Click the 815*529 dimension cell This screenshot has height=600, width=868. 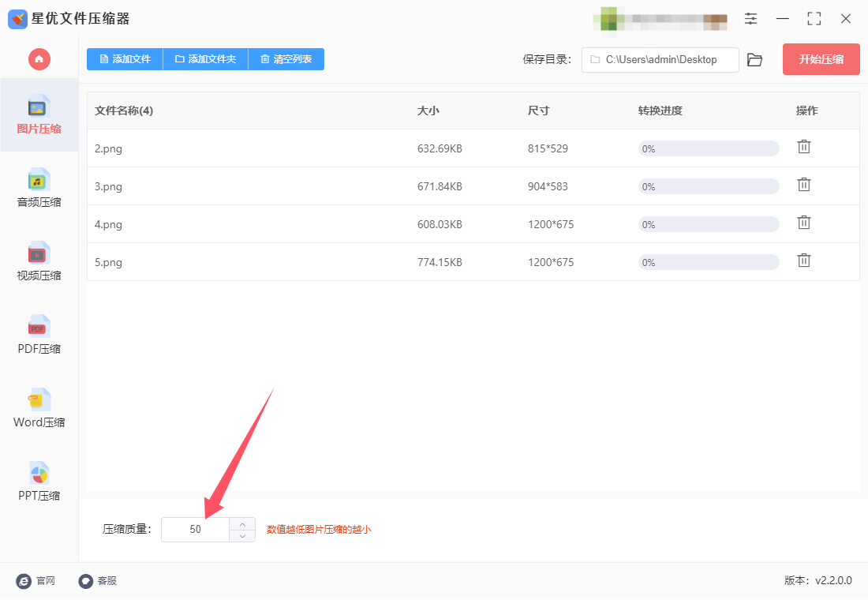click(548, 148)
